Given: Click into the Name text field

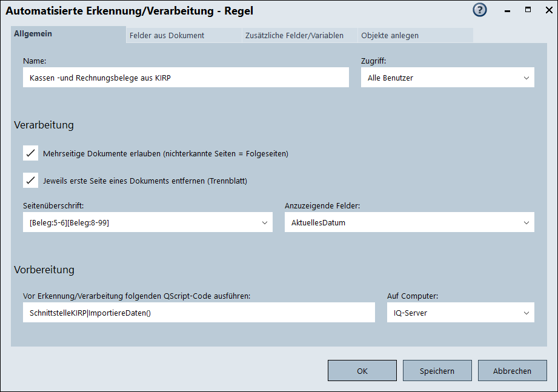Looking at the screenshot, I should pyautogui.click(x=185, y=78).
